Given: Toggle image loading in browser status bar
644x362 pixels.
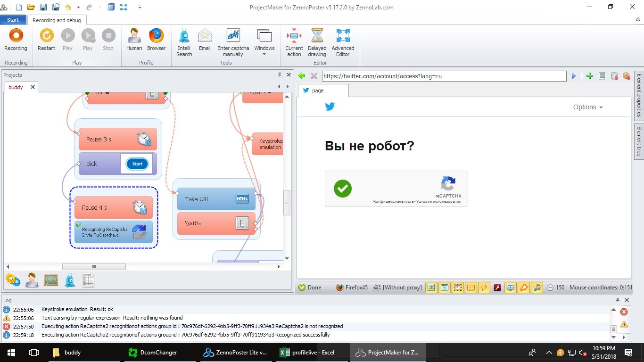Looking at the screenshot, I should pos(431,287).
